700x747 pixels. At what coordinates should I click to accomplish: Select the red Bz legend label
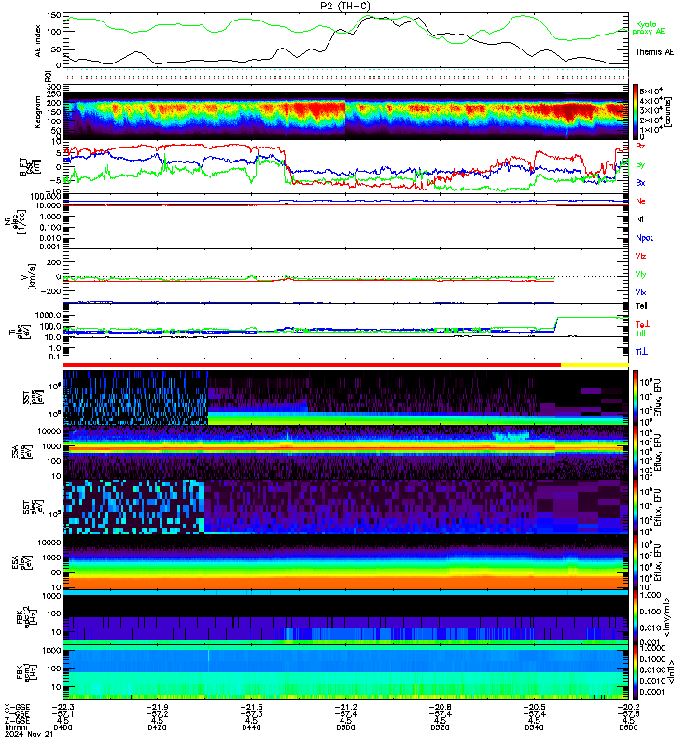(x=640, y=146)
